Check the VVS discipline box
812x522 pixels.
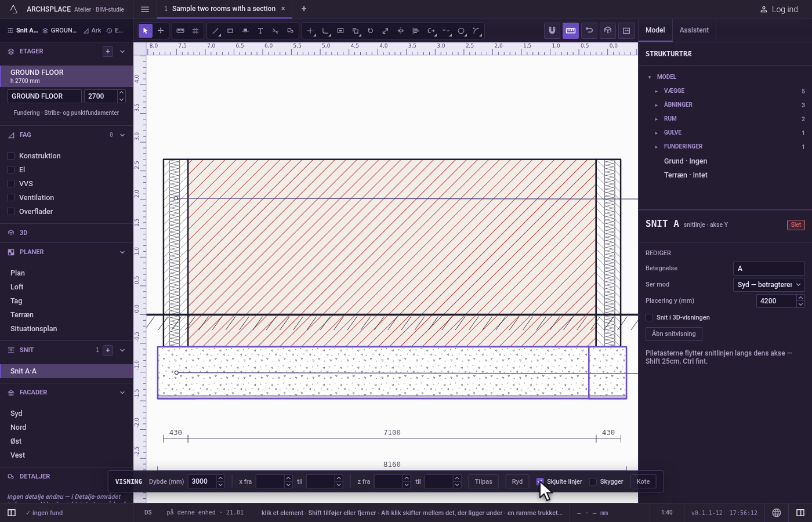point(10,184)
